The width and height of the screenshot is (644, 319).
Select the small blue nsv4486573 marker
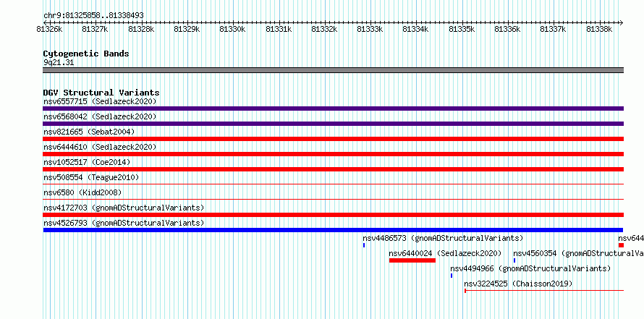(364, 245)
